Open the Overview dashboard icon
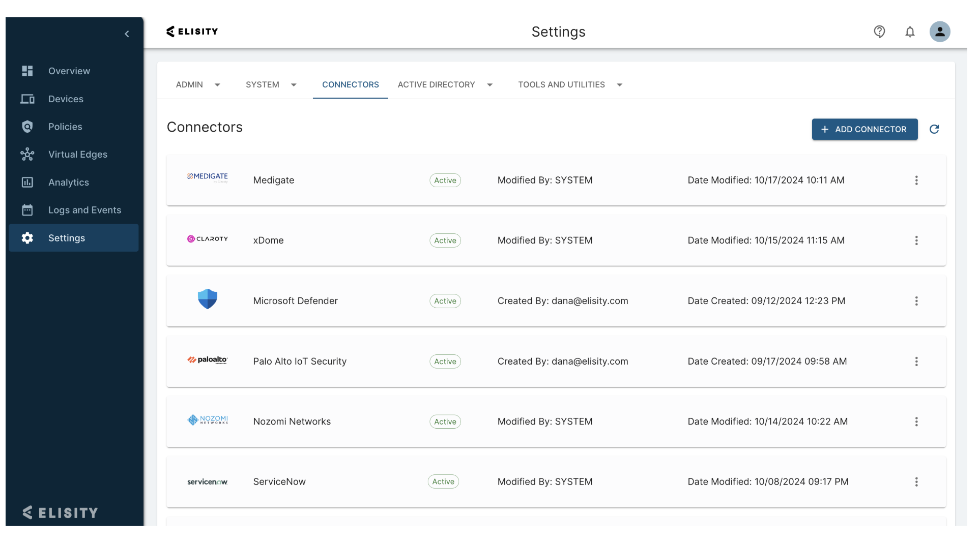Image resolution: width=980 pixels, height=542 pixels. [x=27, y=71]
